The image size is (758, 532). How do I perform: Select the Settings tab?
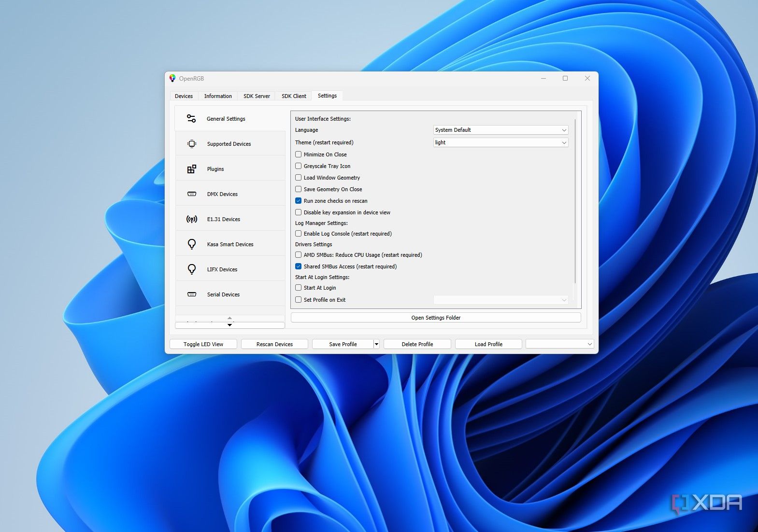[x=327, y=96]
